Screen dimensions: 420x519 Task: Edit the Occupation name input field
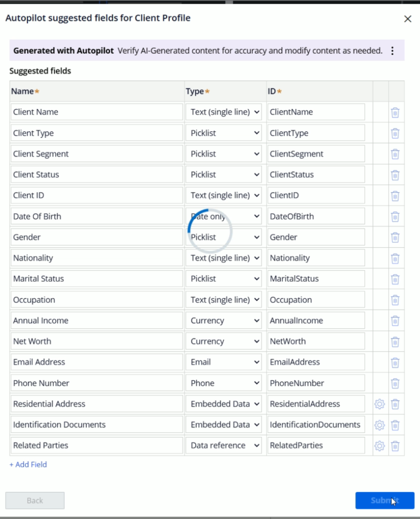click(96, 300)
